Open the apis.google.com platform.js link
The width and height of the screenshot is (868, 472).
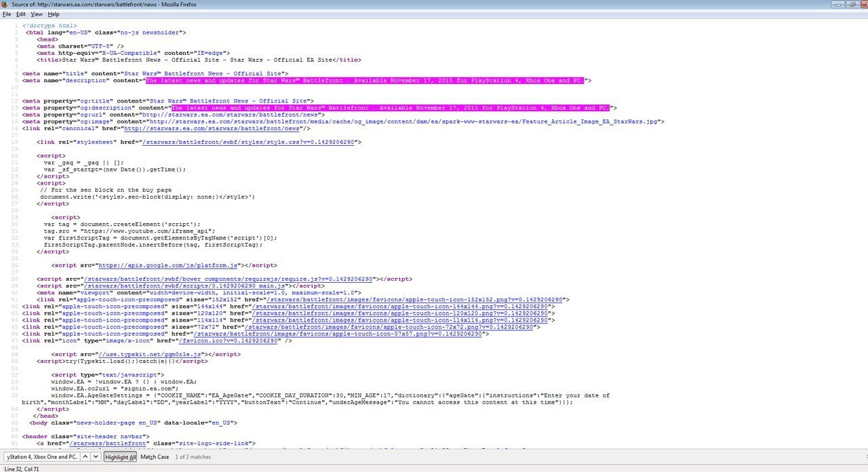[x=168, y=265]
